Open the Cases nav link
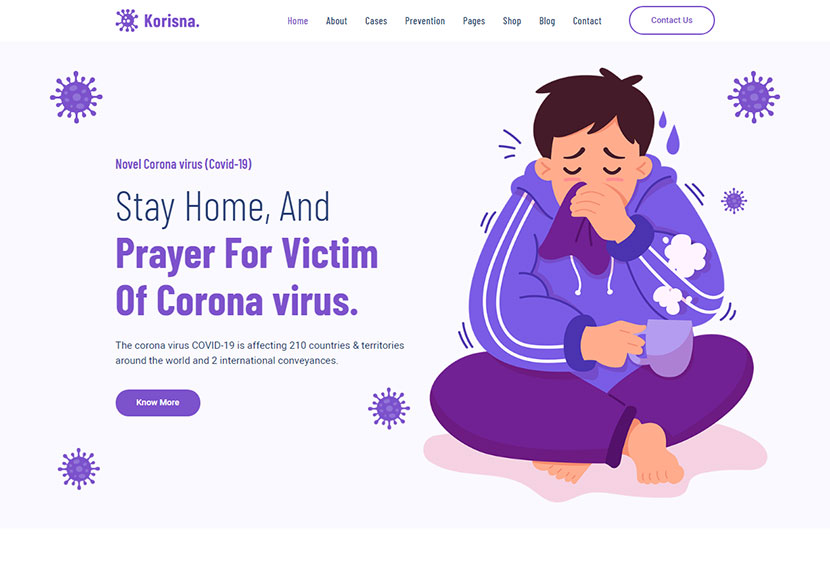 [376, 21]
